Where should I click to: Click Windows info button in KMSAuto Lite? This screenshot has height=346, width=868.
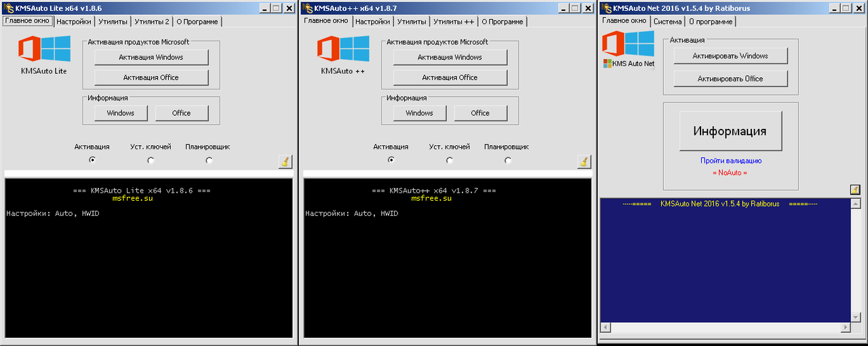point(121,113)
